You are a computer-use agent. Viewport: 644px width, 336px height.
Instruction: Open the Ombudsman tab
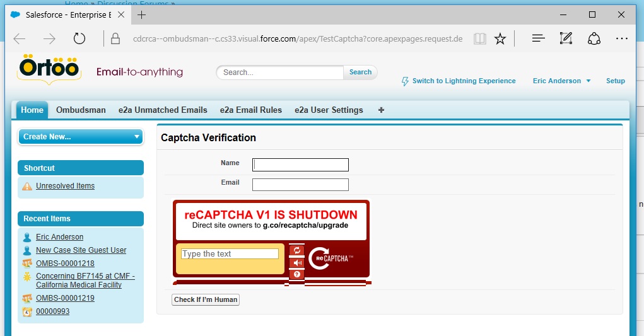81,110
